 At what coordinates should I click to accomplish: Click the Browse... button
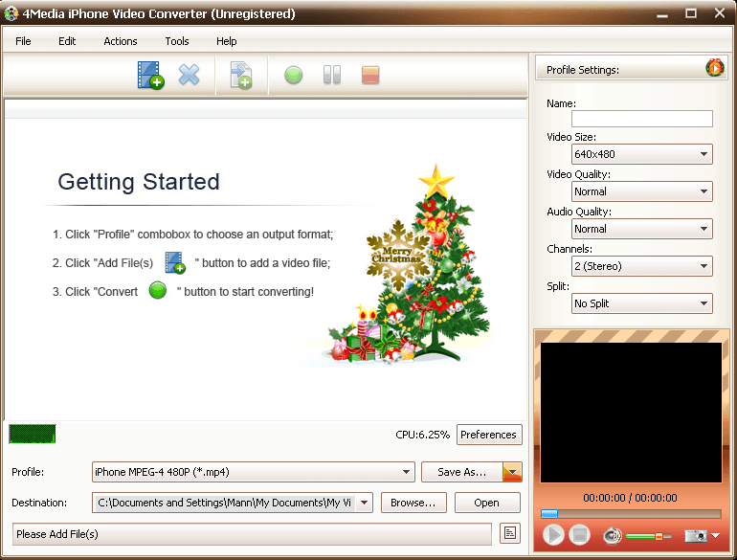pos(413,503)
